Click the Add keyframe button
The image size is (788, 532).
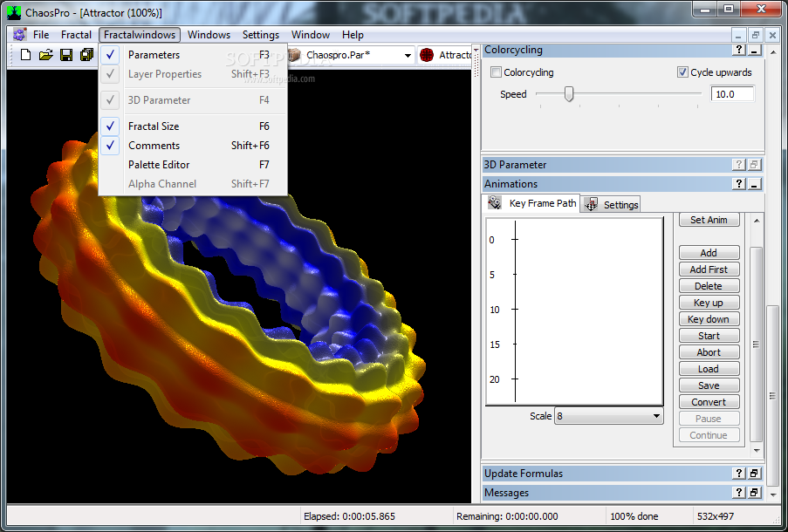(x=709, y=253)
